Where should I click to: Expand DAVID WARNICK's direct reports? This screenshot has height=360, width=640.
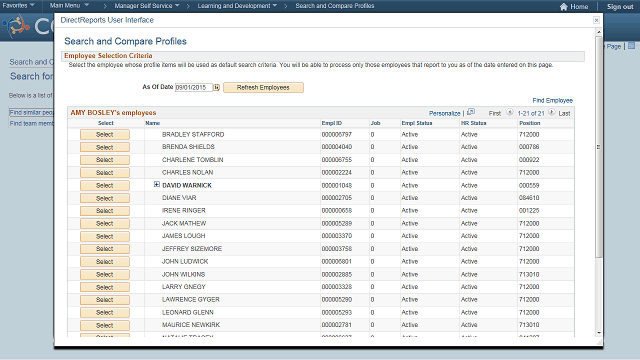[157, 184]
